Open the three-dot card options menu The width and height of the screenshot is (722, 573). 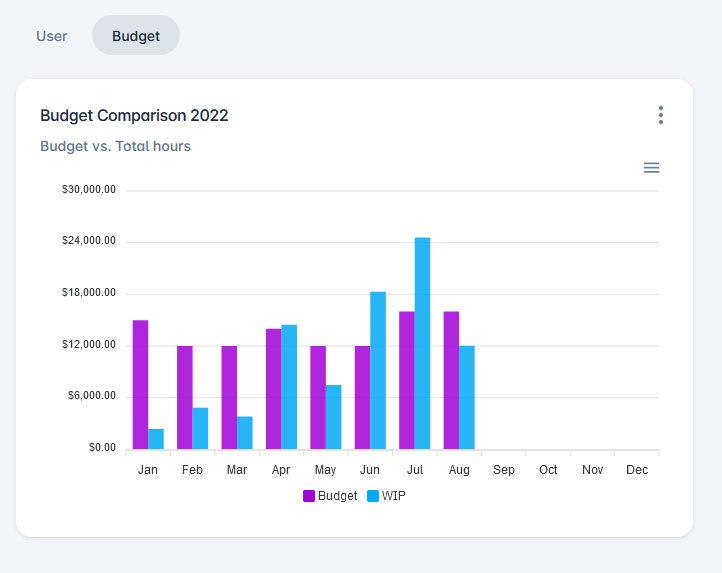(x=660, y=115)
